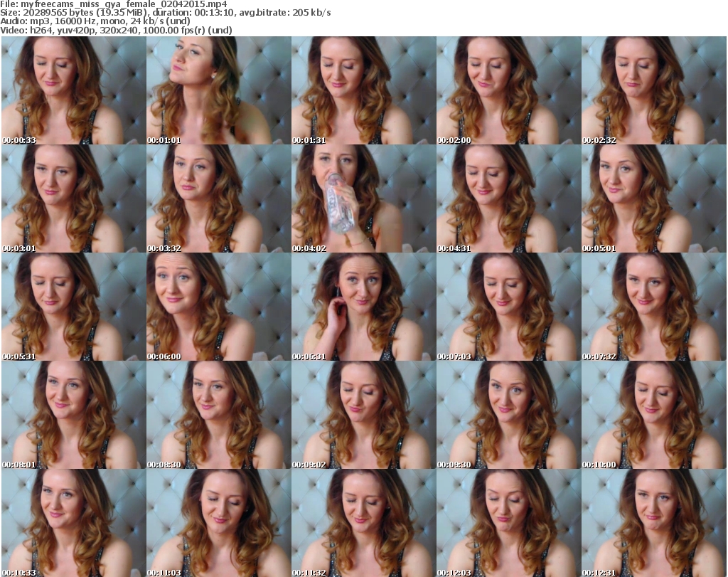Click the Size and duration info line
The width and height of the screenshot is (728, 577).
coord(166,13)
